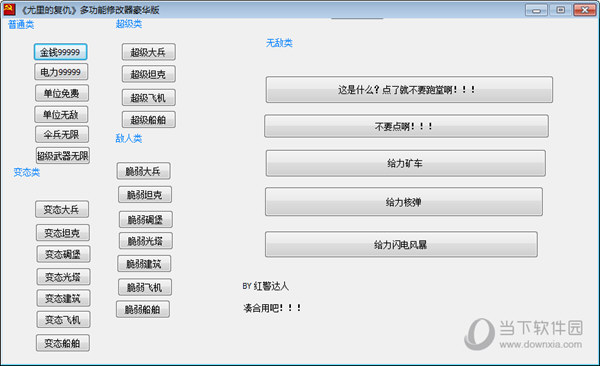Click the 脆弱坦克 weak tank button
Screen dimensions: 600x366
(145, 194)
